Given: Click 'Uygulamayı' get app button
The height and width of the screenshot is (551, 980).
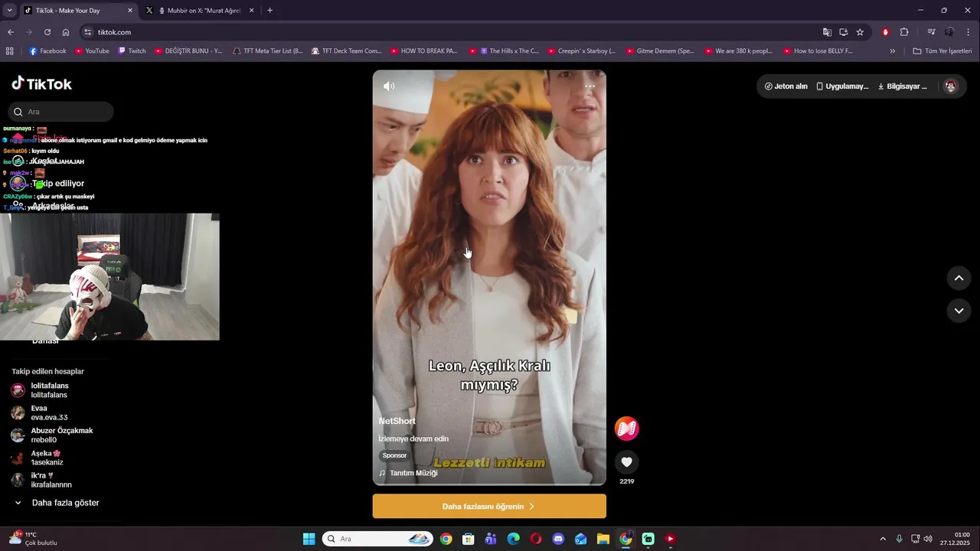Looking at the screenshot, I should tap(842, 86).
